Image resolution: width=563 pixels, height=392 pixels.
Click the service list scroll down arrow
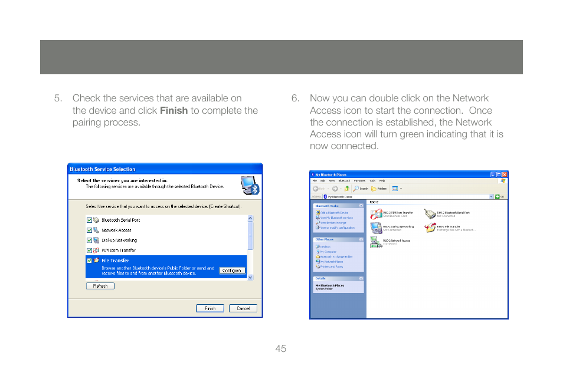coord(250,277)
